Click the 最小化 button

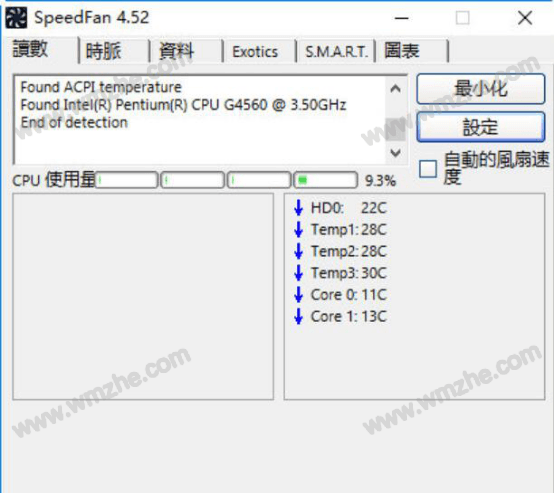coord(481,89)
